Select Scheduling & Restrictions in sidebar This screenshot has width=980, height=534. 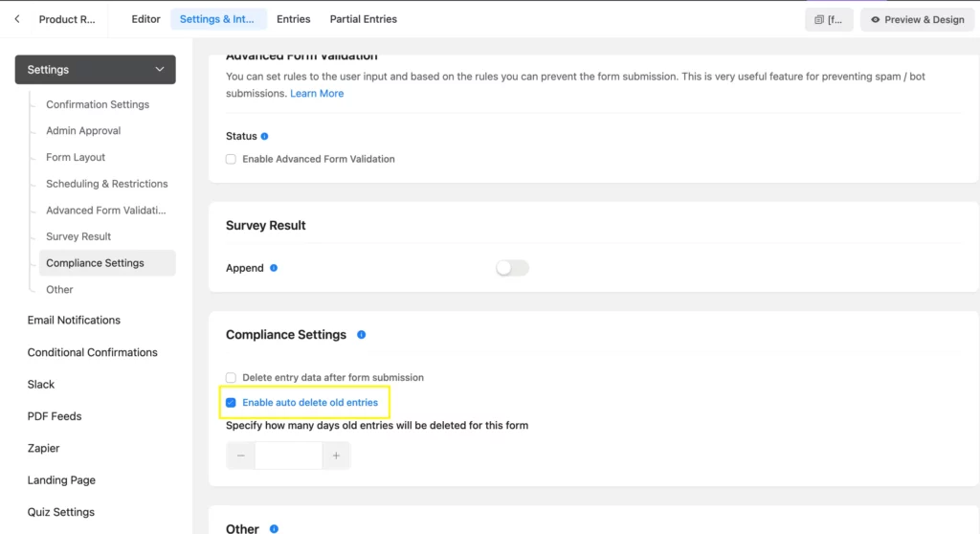[107, 184]
